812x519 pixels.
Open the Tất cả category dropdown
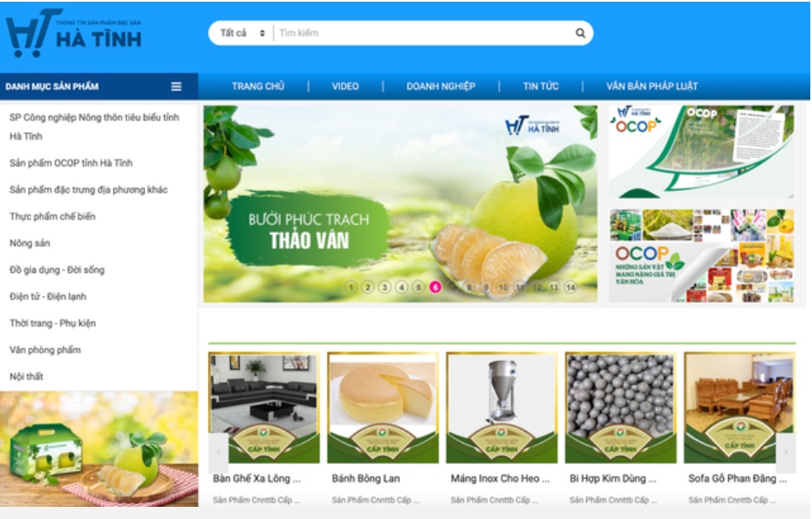(242, 33)
